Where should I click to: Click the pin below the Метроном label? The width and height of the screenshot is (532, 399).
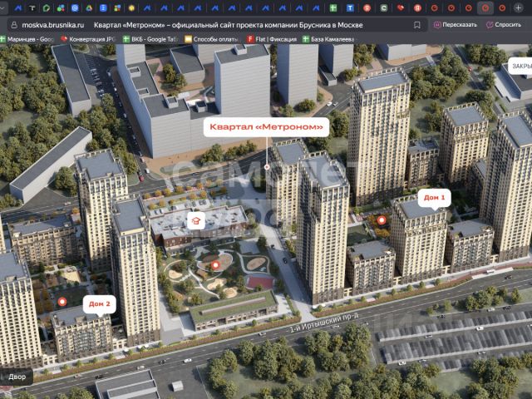267,167
